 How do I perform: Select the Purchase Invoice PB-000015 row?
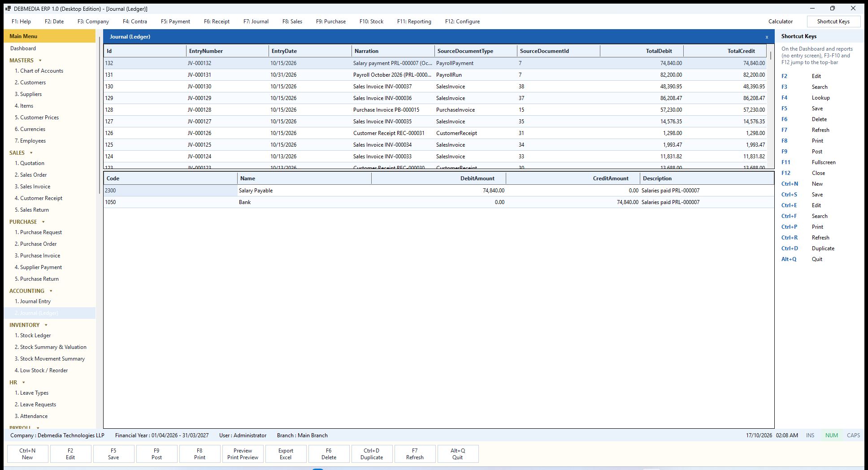click(435, 110)
